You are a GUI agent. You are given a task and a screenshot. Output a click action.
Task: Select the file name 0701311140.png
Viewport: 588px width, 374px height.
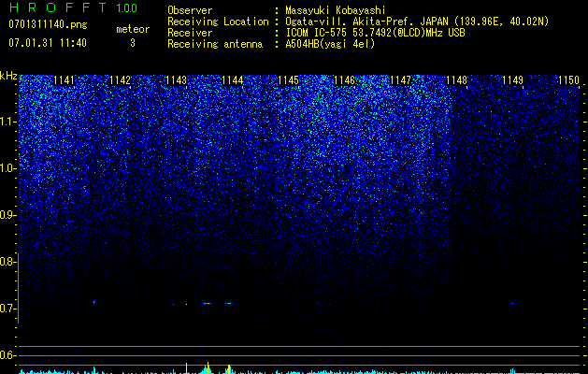point(48,24)
